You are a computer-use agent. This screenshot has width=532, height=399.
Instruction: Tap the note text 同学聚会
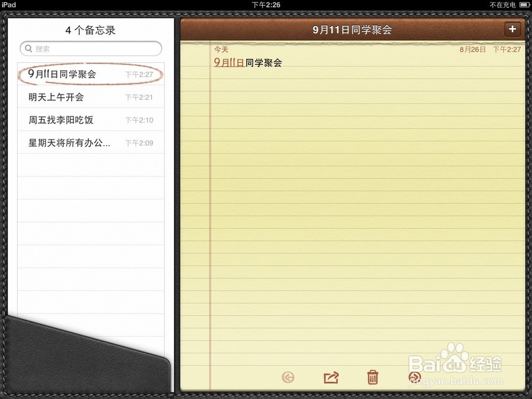click(x=264, y=63)
